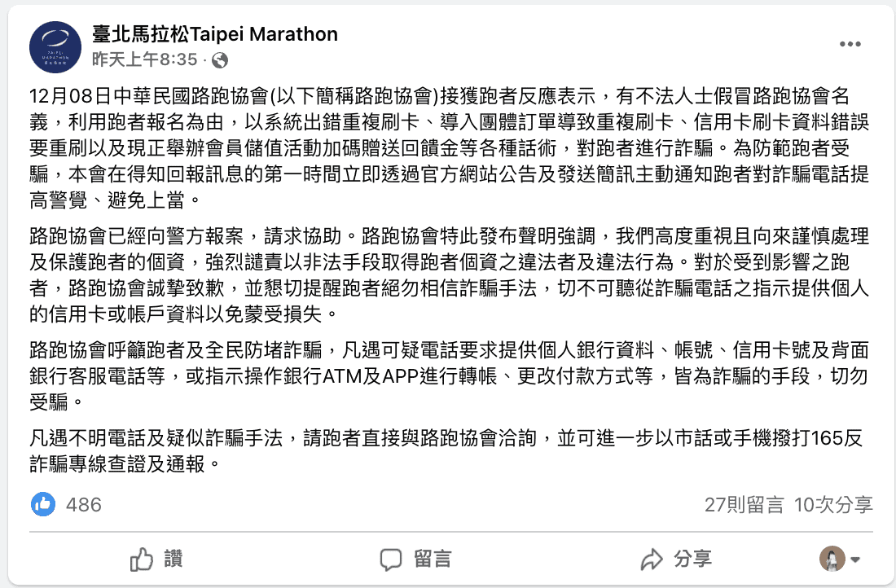Click the 留言 comment text label
Viewport: 896px width, 588px height.
click(433, 559)
